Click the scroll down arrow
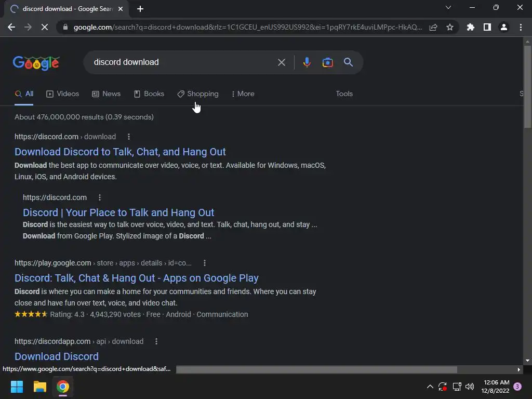The height and width of the screenshot is (399, 532). (x=527, y=361)
